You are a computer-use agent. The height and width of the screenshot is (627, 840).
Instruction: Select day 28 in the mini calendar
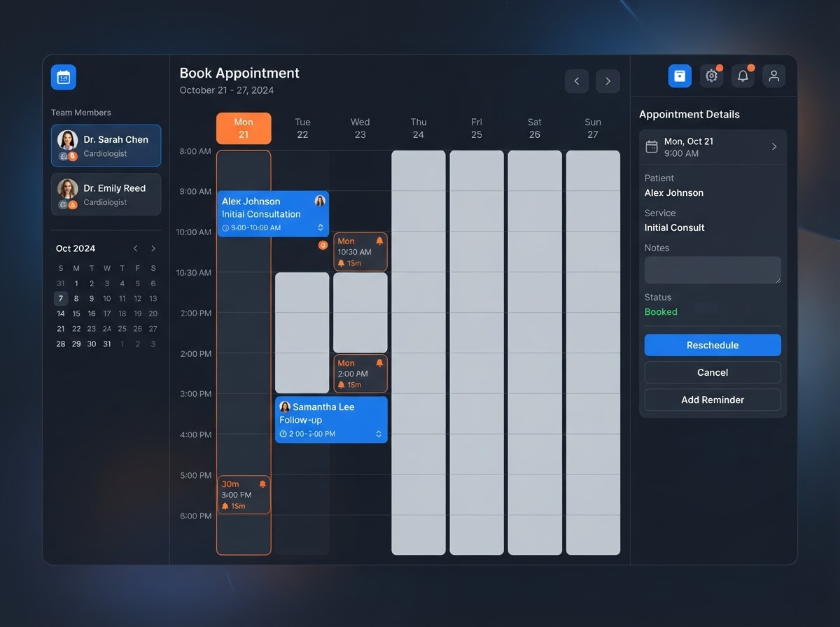point(61,344)
